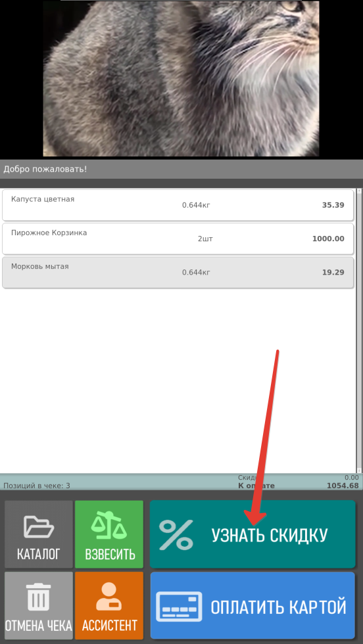Click the КАТАЛОГ label
This screenshot has height=644, width=363.
click(x=39, y=554)
